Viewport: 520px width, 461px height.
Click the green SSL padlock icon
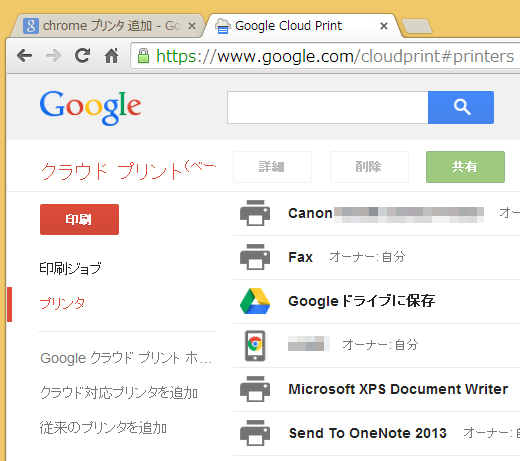(x=143, y=56)
